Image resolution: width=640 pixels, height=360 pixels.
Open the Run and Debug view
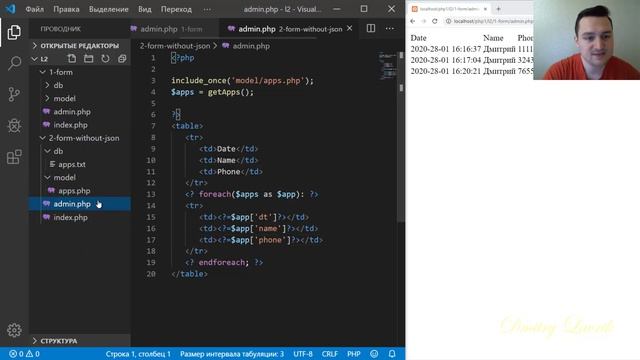pos(14,126)
